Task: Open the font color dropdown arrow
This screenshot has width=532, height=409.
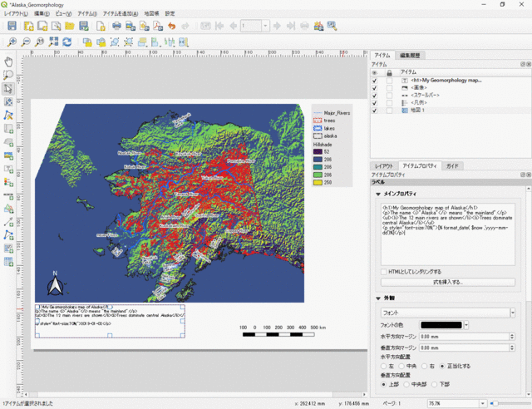Action: click(x=466, y=325)
